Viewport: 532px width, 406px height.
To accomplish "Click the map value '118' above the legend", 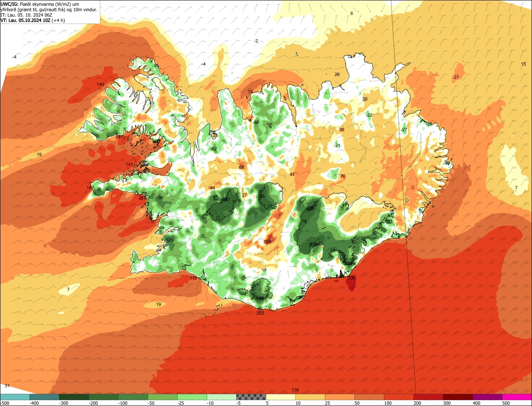I will click(x=295, y=390).
